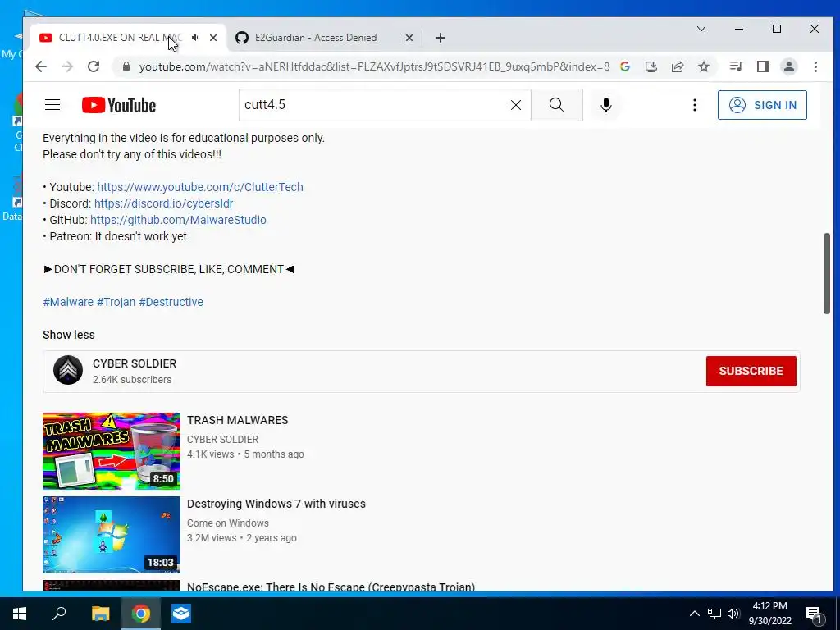Open File Explorer from the taskbar

(x=100, y=614)
